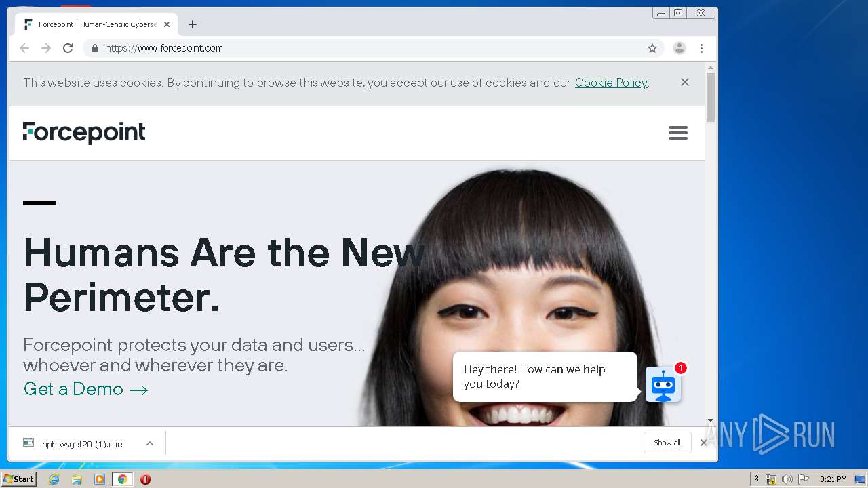Click Show all downloads
Image resolution: width=868 pixels, height=488 pixels.
point(667,443)
